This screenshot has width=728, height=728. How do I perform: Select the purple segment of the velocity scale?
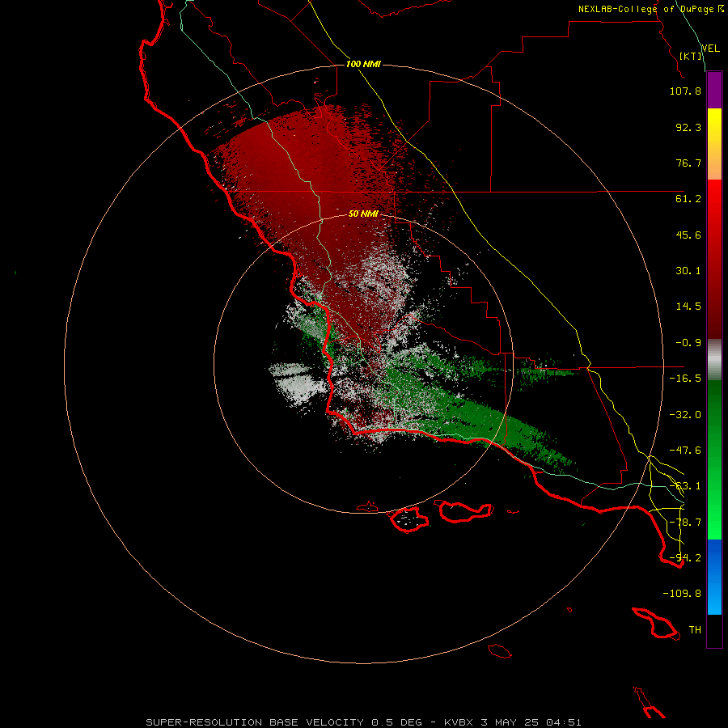[714, 90]
